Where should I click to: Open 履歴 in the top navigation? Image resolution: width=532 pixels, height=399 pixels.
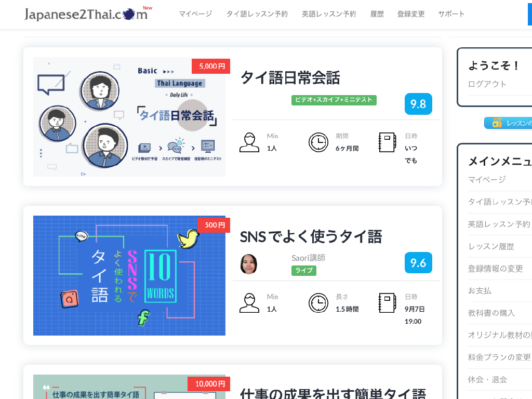tap(377, 14)
